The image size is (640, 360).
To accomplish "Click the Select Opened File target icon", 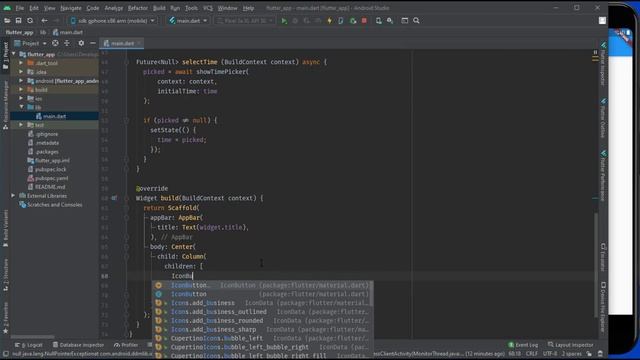I will tap(55, 43).
